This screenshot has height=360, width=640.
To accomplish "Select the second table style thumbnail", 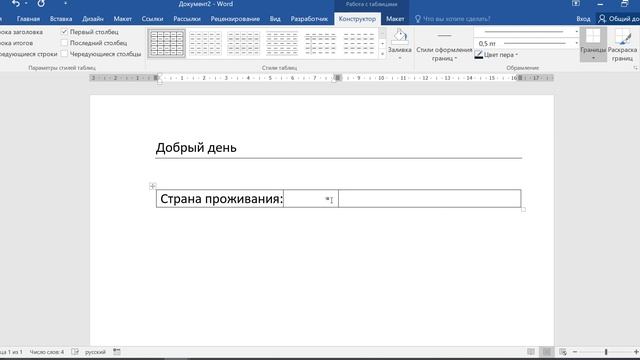I will tap(205, 43).
